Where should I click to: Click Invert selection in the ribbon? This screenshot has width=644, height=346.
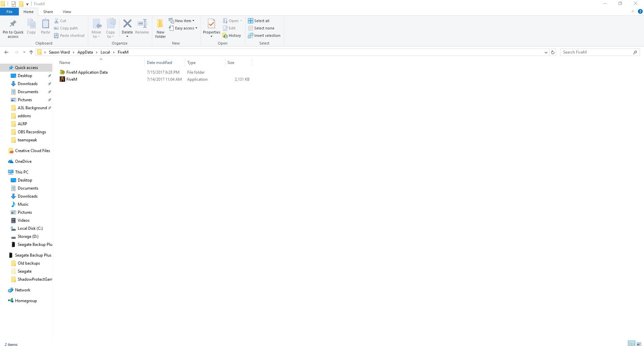coord(264,36)
